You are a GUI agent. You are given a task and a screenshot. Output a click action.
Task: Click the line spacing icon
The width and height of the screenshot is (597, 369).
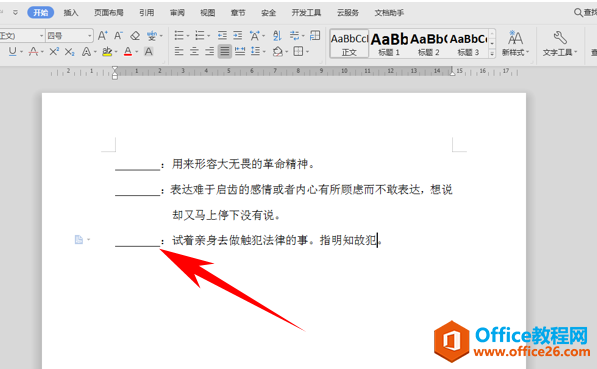point(256,51)
